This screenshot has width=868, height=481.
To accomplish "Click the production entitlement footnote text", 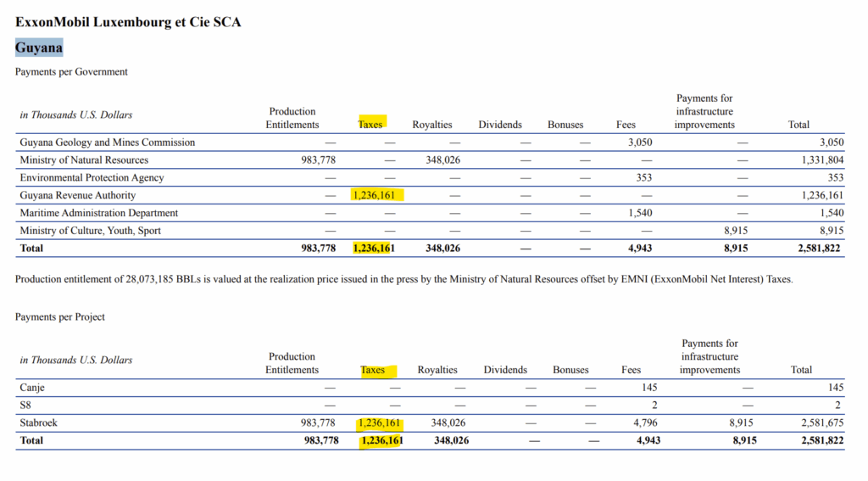I will (403, 279).
